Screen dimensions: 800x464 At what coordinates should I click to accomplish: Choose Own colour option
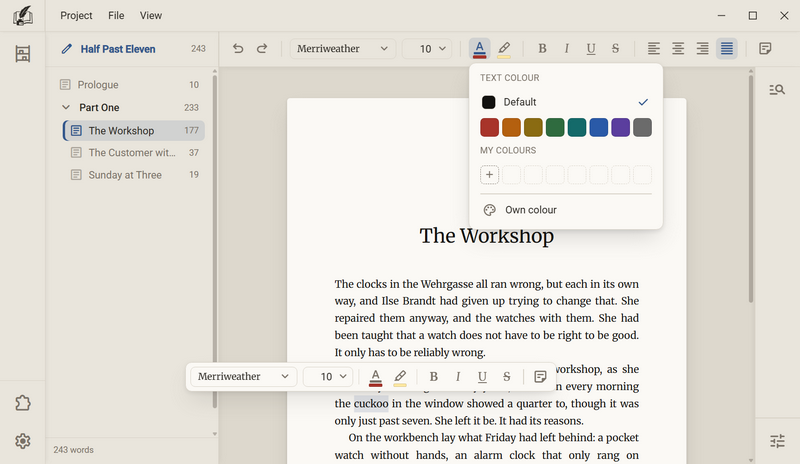click(x=566, y=210)
